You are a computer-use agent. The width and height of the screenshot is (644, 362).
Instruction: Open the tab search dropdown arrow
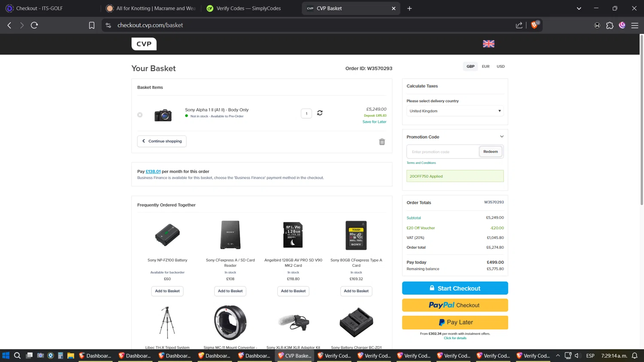click(579, 8)
